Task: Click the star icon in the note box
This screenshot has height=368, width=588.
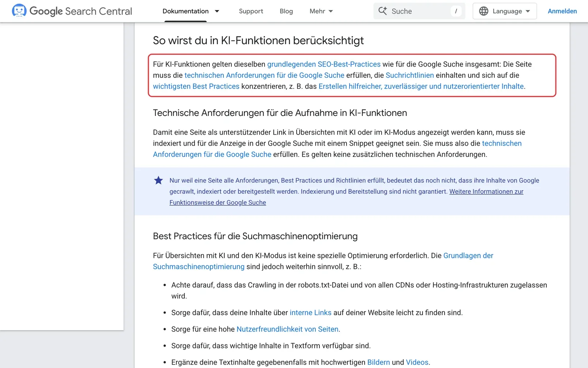Action: point(158,180)
